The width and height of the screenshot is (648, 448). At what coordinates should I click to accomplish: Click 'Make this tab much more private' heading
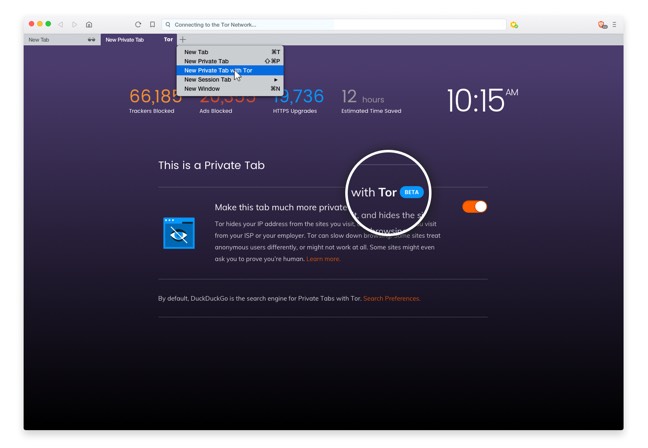click(280, 207)
